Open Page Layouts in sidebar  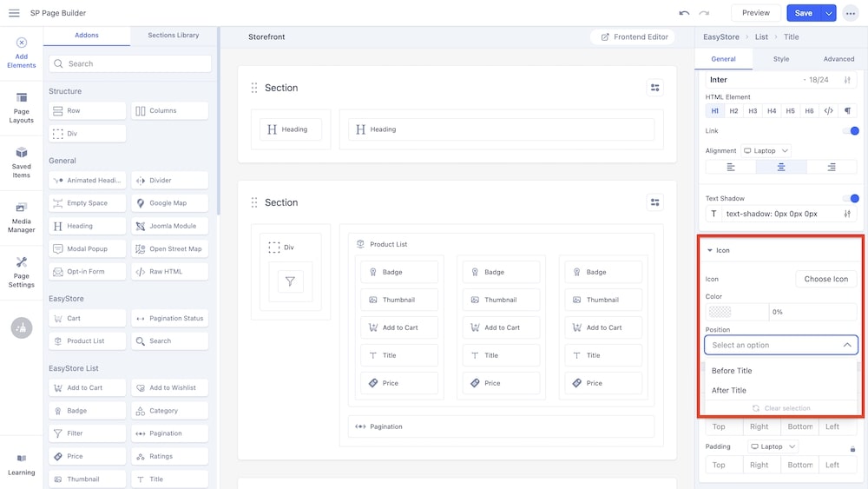22,108
